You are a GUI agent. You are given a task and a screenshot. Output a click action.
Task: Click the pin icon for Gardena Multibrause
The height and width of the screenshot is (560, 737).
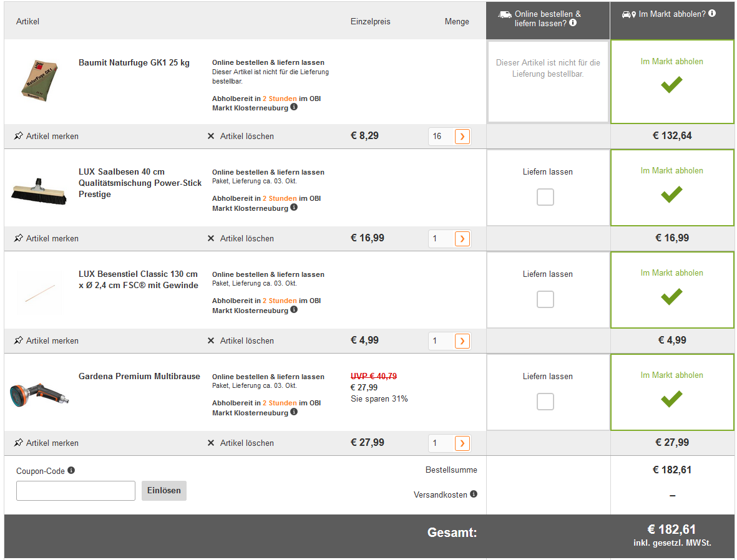click(18, 443)
